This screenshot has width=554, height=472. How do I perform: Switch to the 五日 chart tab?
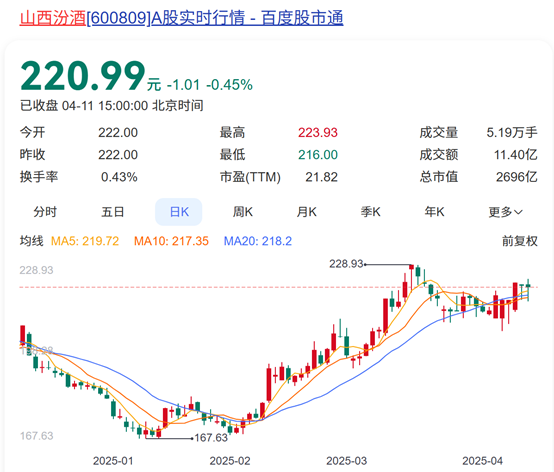point(113,212)
